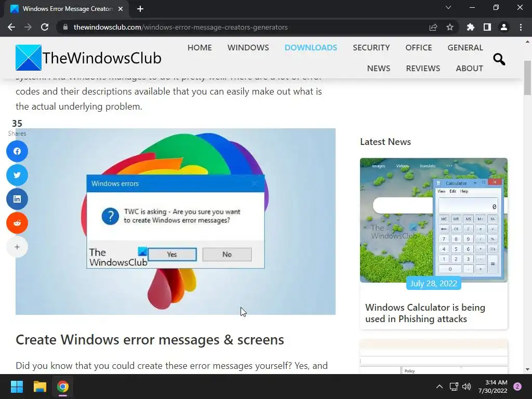The height and width of the screenshot is (399, 532).
Task: Click the browser forward arrow
Action: (x=28, y=27)
